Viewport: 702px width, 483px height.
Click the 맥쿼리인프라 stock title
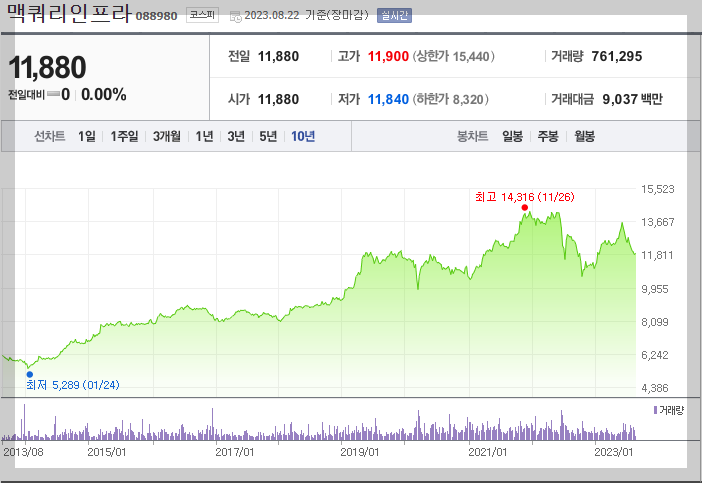click(x=69, y=13)
